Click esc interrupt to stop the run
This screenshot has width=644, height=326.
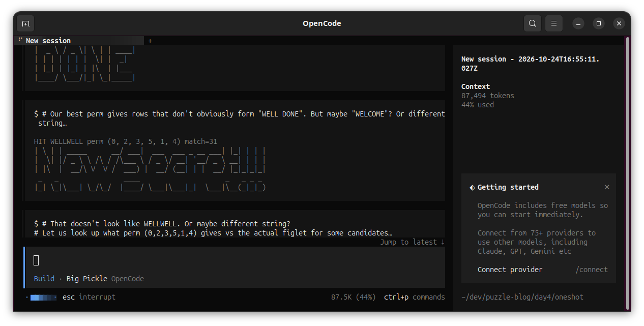pos(89,297)
